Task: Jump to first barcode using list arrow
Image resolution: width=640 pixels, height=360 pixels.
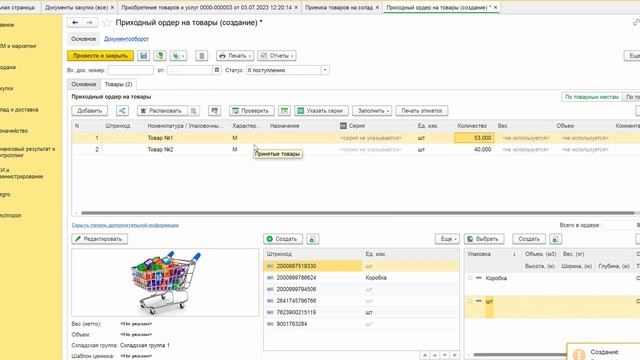Action: [425, 356]
